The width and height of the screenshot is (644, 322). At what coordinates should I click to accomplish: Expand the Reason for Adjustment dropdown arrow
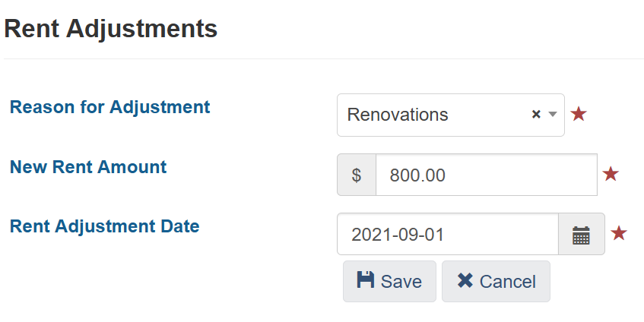(x=553, y=115)
